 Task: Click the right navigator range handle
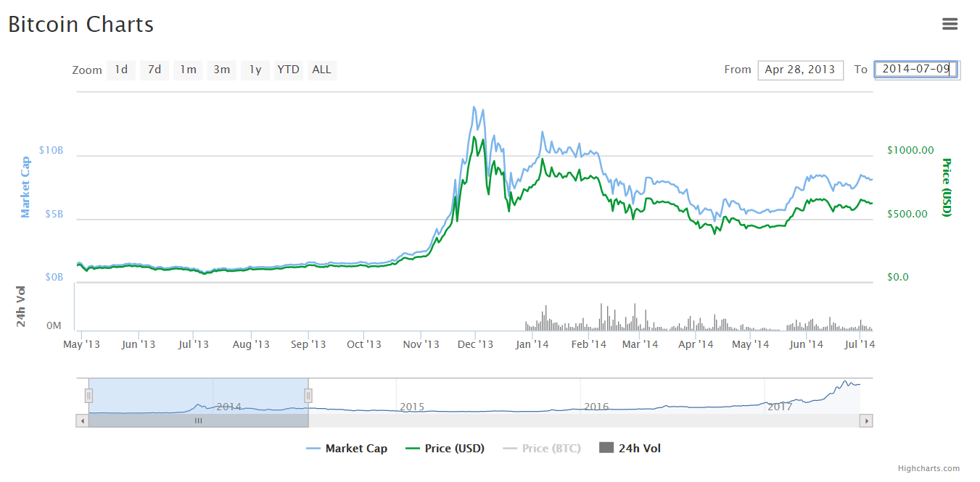(x=308, y=395)
